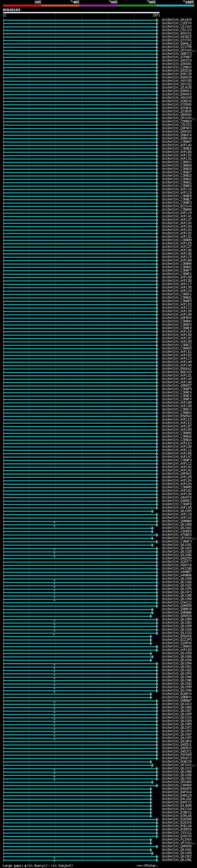Select label UniRef100_A7PWR7
The width and height of the screenshot is (197, 868).
click(x=177, y=57)
